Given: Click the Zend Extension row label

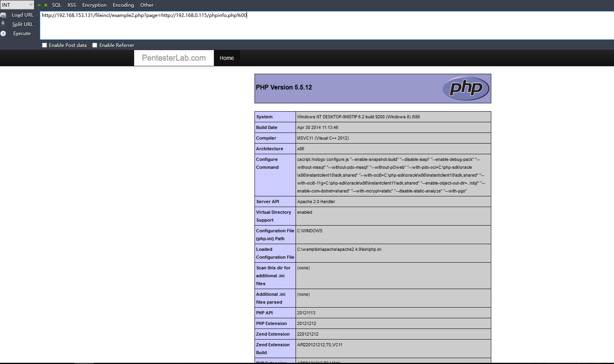Looking at the screenshot, I should coord(273,334).
